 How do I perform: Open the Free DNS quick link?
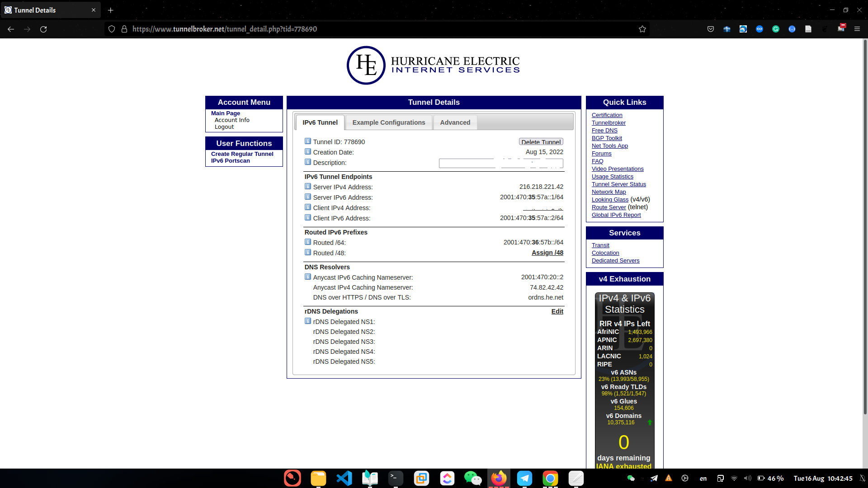tap(604, 131)
